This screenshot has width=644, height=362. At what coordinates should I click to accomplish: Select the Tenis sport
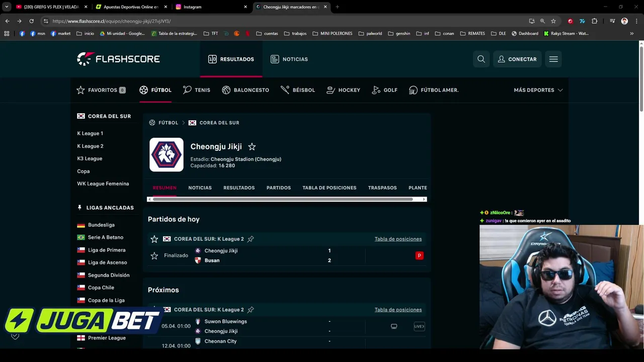click(197, 90)
